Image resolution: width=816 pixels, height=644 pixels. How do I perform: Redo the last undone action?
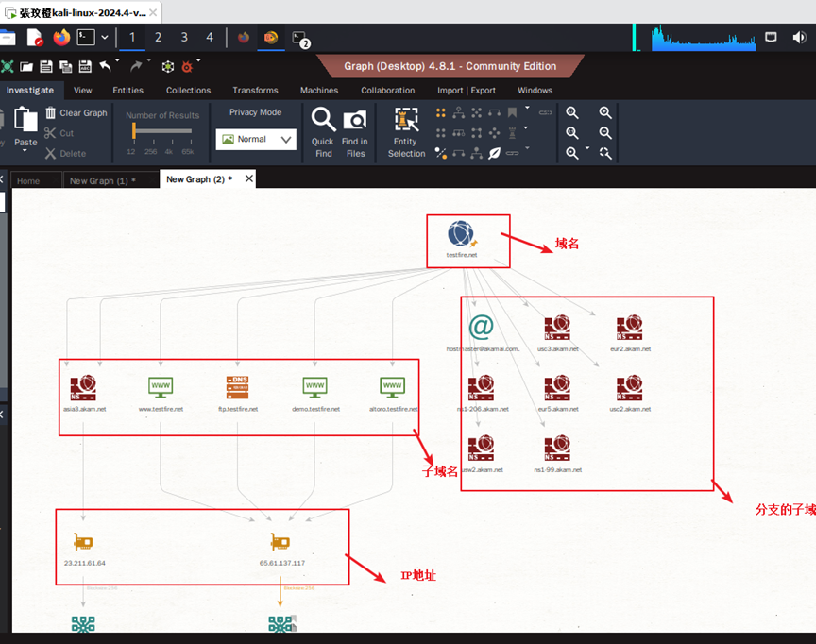click(x=136, y=66)
